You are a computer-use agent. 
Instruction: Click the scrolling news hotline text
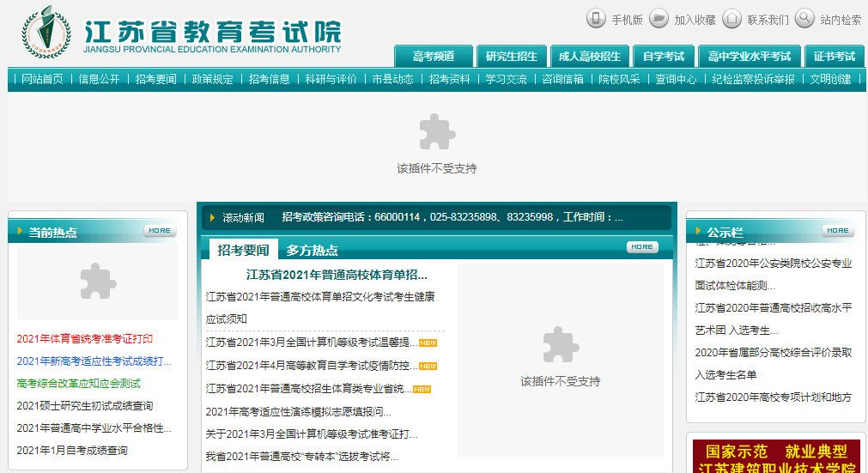452,217
